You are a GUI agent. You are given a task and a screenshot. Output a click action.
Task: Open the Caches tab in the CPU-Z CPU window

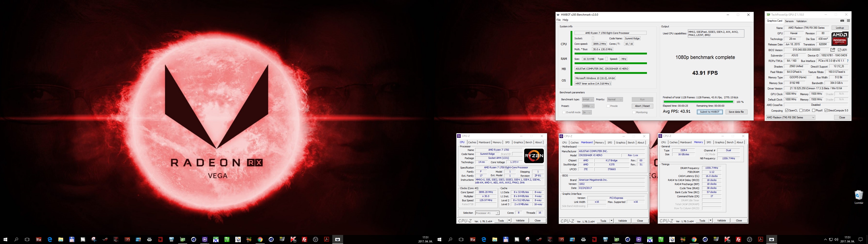pyautogui.click(x=472, y=142)
